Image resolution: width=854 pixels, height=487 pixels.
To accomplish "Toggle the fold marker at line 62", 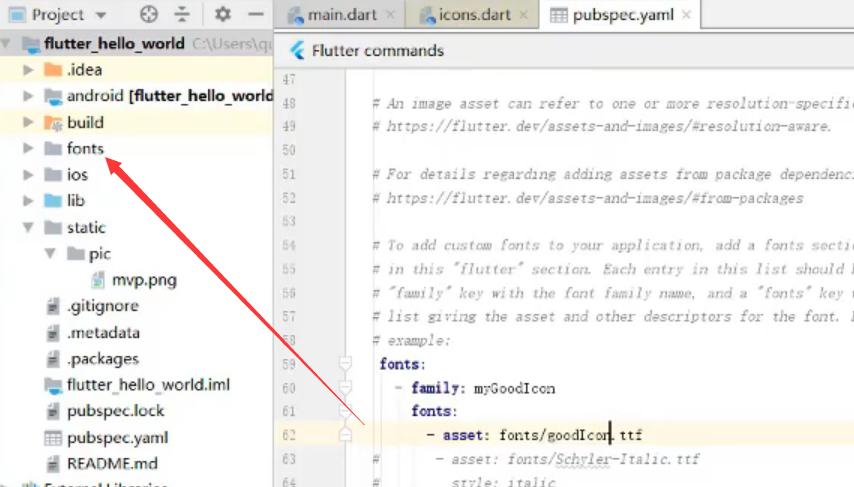I will click(x=345, y=434).
